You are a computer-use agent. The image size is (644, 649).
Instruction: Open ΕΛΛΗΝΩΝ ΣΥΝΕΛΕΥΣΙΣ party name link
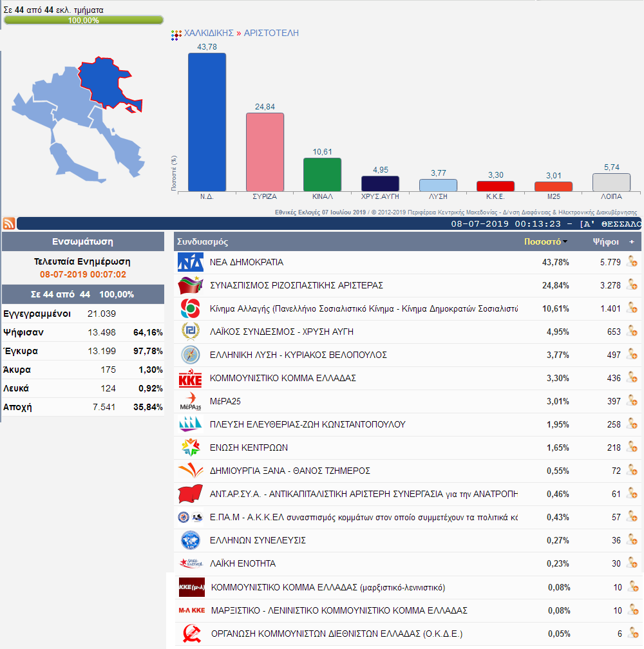tap(258, 540)
